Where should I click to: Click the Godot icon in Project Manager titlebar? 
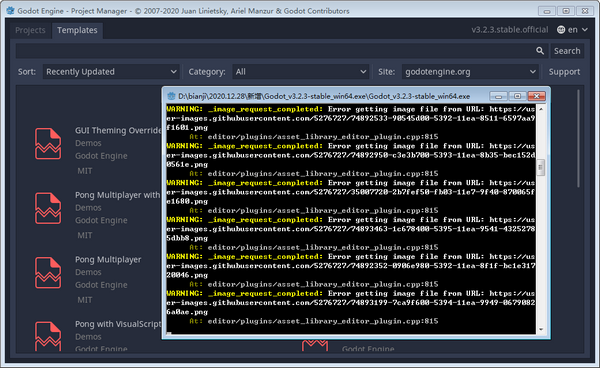coord(10,10)
